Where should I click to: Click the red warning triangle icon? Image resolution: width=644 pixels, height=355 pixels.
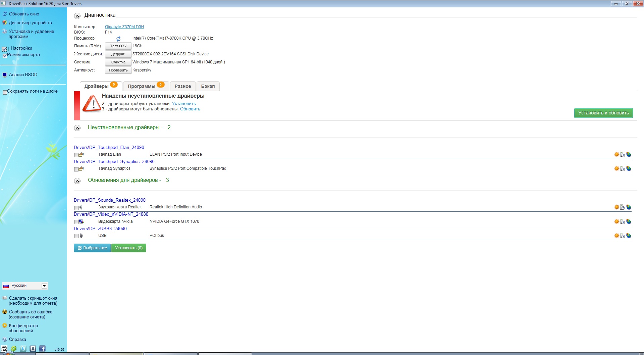pos(91,103)
